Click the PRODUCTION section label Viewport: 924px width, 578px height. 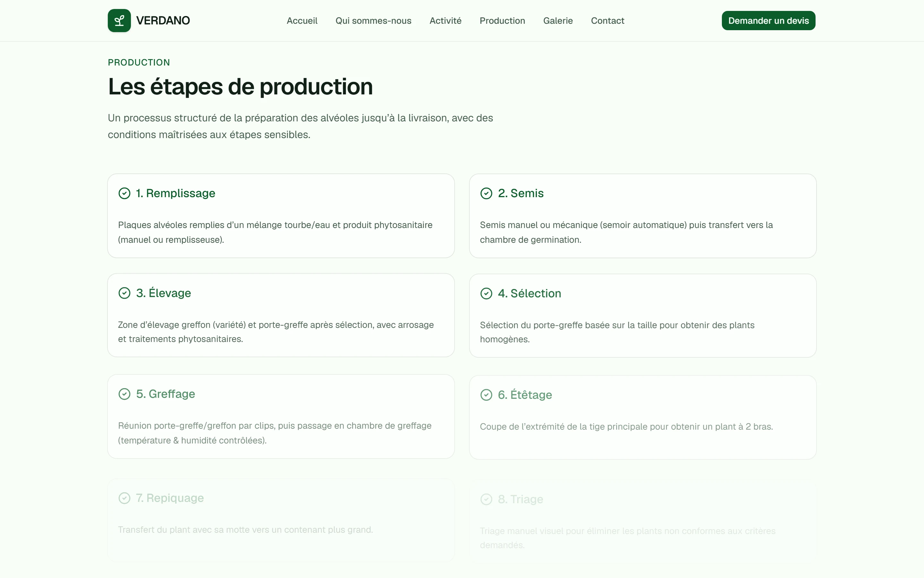tap(139, 62)
